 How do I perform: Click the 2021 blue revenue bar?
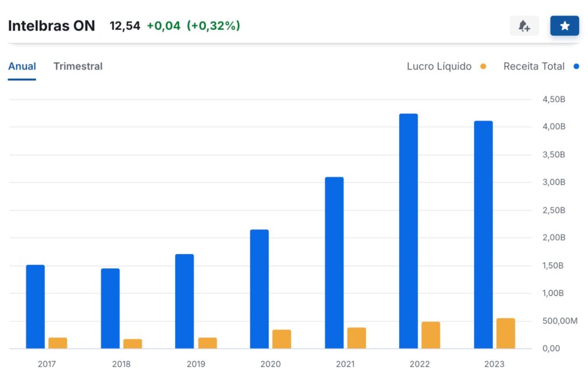(x=334, y=263)
